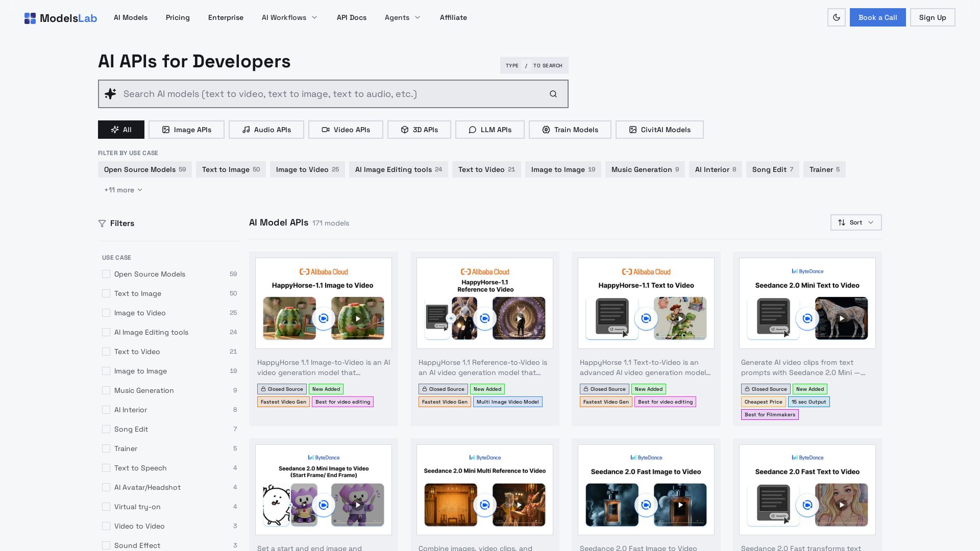Image resolution: width=980 pixels, height=551 pixels.
Task: Check the Text to Image filter checkbox
Action: tap(106, 293)
